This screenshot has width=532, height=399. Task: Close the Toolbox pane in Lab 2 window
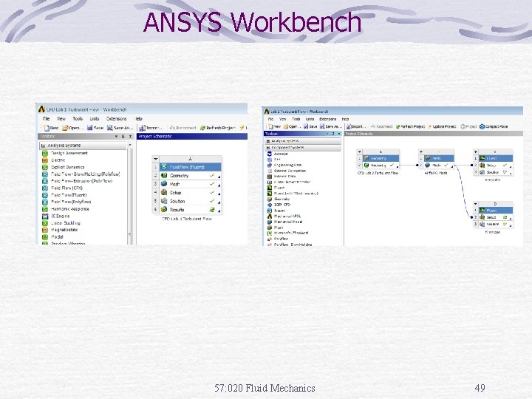pos(338,134)
